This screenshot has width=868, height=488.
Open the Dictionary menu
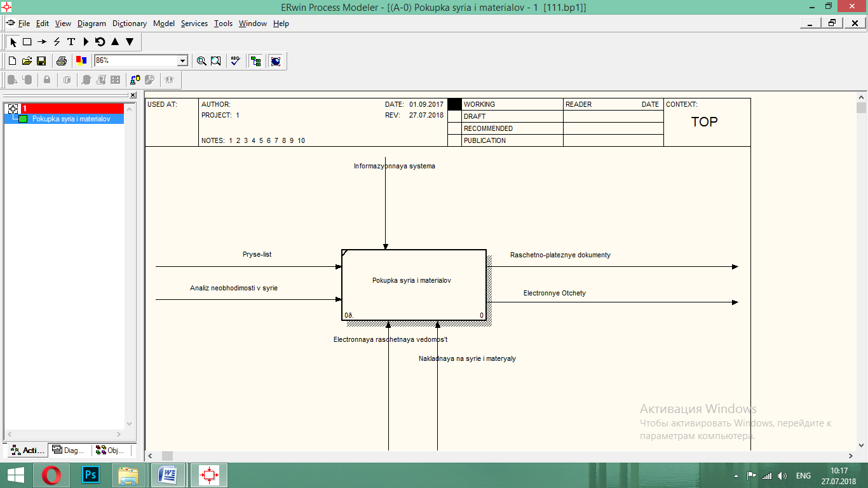coord(130,24)
